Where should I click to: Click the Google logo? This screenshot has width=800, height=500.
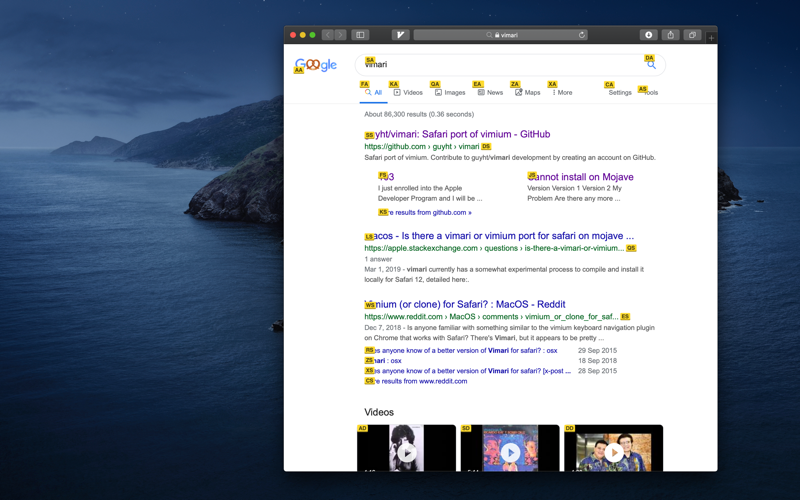pos(316,65)
